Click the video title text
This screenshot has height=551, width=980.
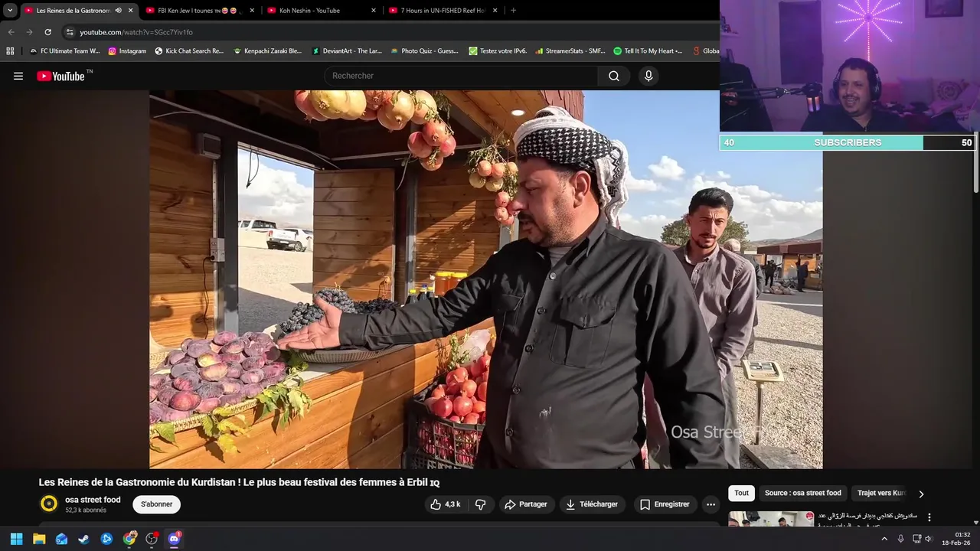(x=239, y=483)
